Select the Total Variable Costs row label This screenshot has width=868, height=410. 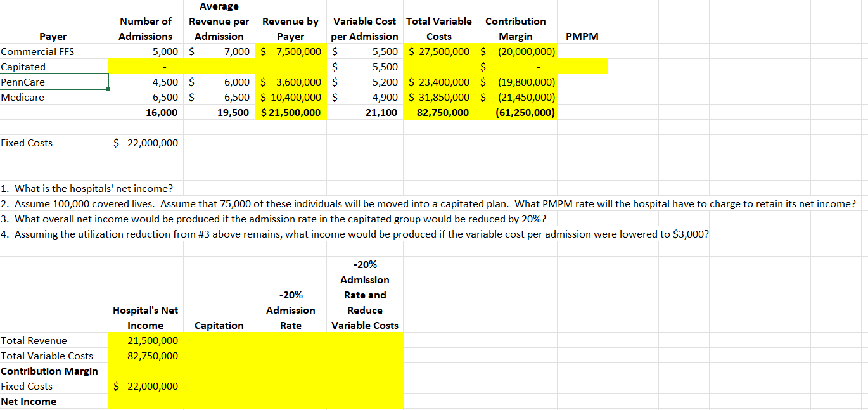coord(47,356)
